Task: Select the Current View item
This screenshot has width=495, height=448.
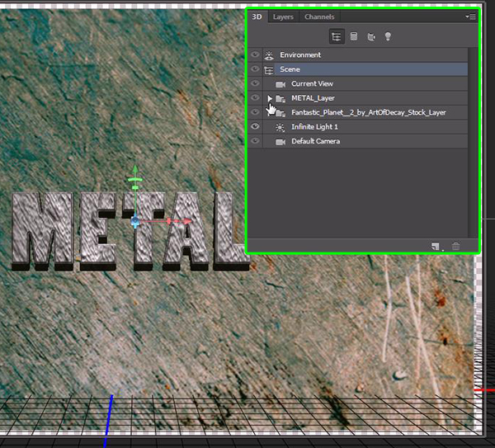Action: pos(312,84)
